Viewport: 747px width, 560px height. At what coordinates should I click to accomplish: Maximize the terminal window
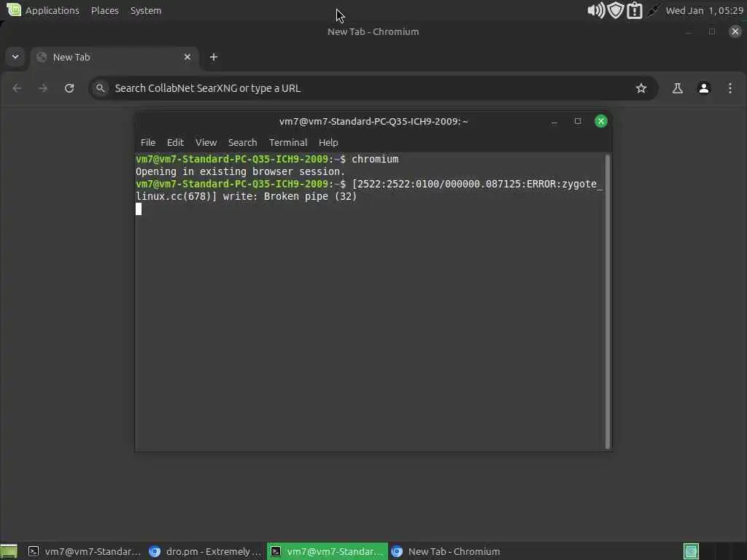point(578,122)
